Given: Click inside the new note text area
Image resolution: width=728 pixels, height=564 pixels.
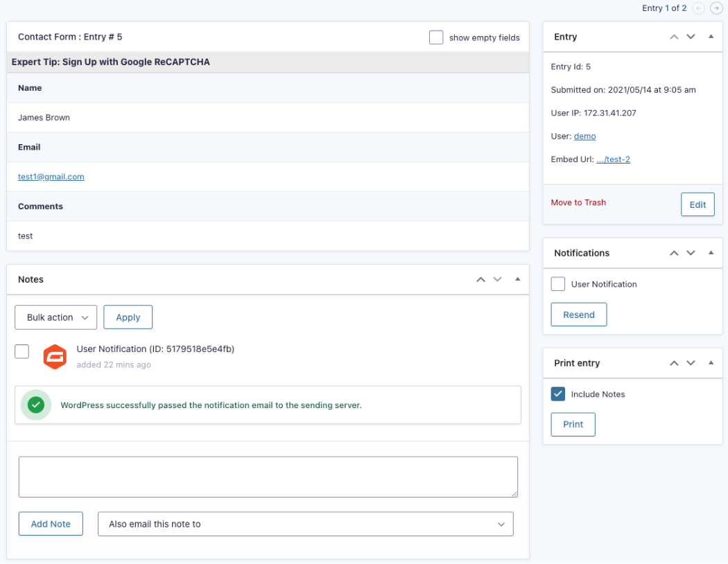Looking at the screenshot, I should point(268,477).
